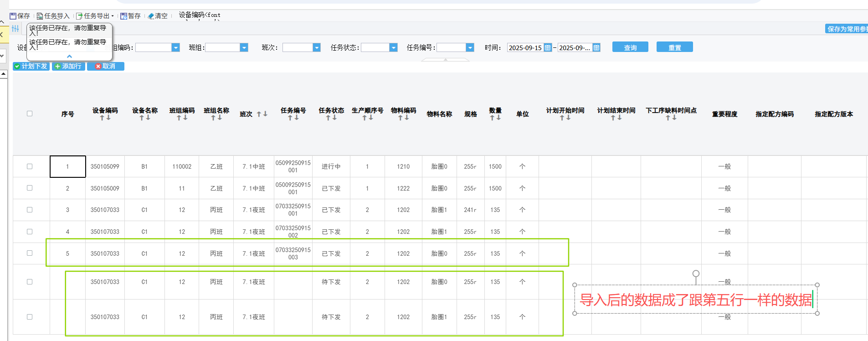This screenshot has width=868, height=341.
Task: Click the start date field 2025-09-15
Action: click(525, 47)
